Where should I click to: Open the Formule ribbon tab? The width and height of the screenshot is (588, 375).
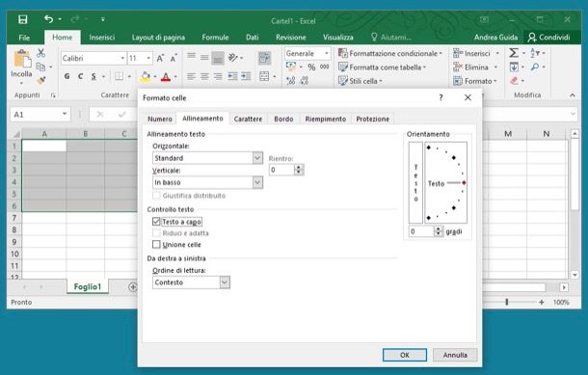(x=215, y=38)
